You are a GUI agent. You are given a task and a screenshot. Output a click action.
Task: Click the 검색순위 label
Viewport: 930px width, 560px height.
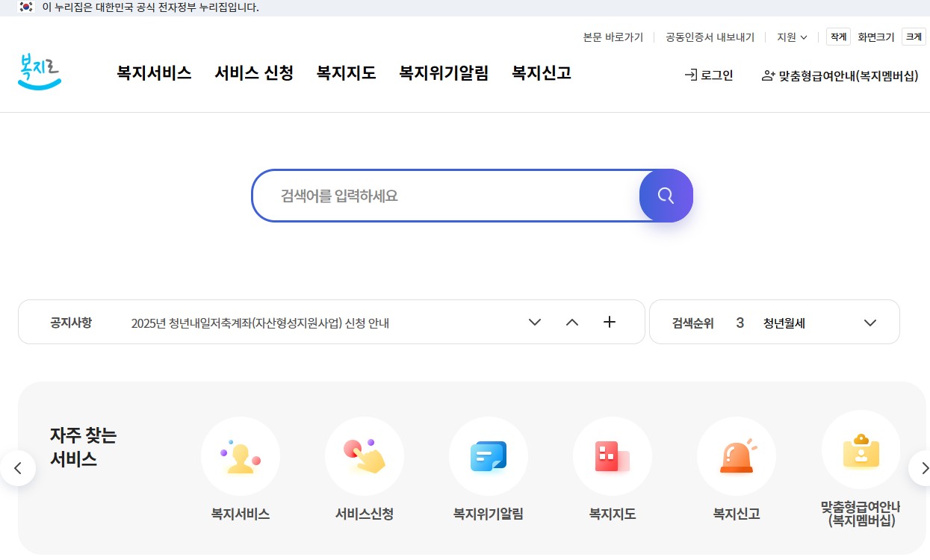point(693,323)
